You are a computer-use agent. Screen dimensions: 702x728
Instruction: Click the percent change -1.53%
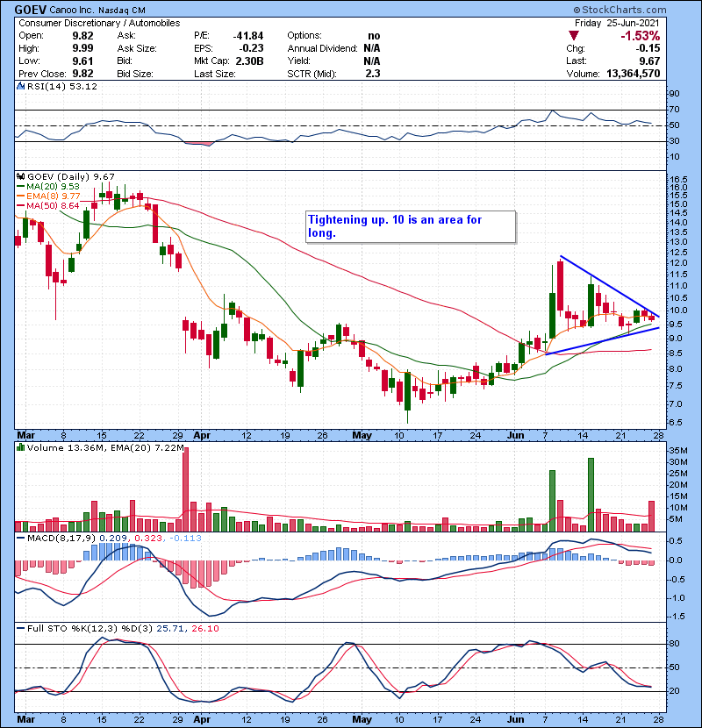tap(641, 36)
